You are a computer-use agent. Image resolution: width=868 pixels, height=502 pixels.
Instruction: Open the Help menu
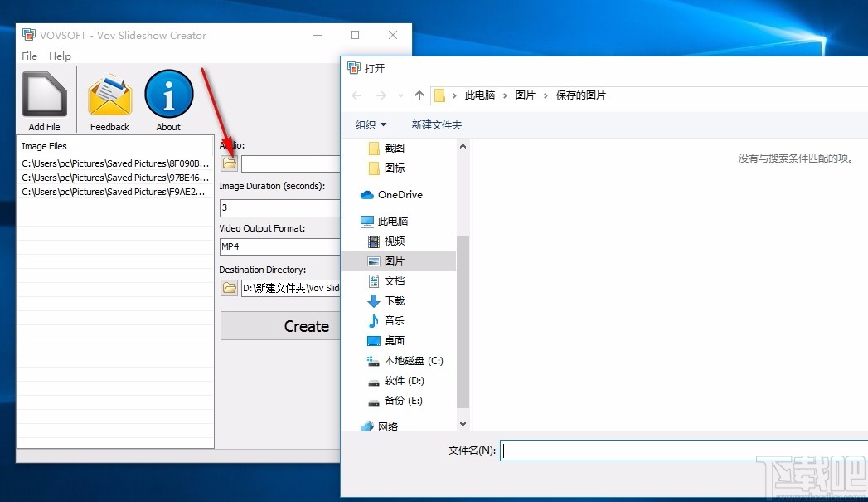click(x=60, y=56)
